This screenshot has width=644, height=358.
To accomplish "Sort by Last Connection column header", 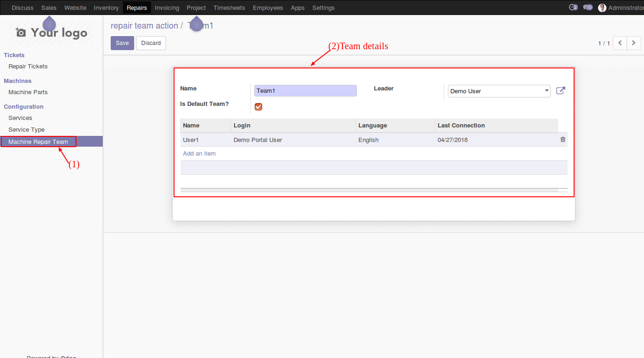I will click(x=496, y=126).
